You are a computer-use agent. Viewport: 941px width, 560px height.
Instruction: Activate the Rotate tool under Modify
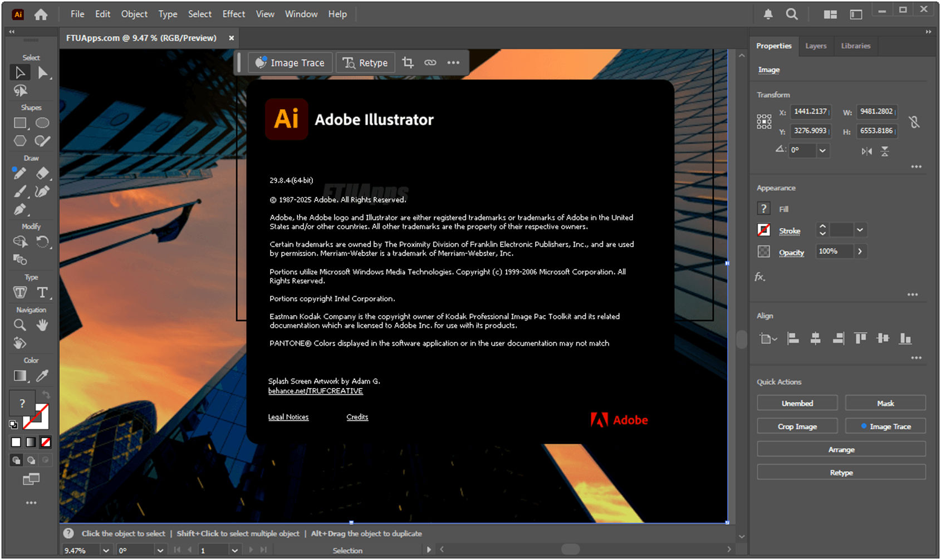click(44, 242)
